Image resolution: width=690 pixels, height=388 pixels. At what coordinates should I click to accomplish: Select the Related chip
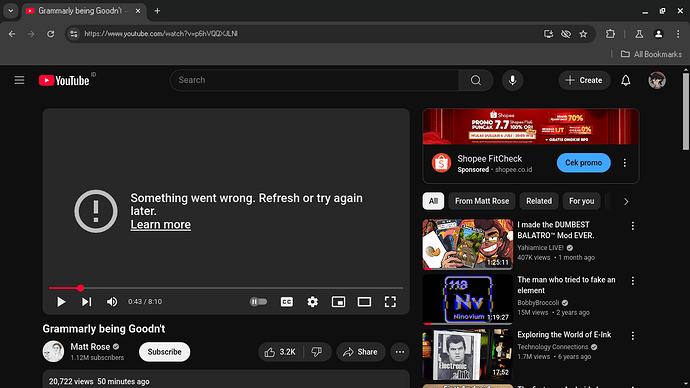(x=539, y=201)
